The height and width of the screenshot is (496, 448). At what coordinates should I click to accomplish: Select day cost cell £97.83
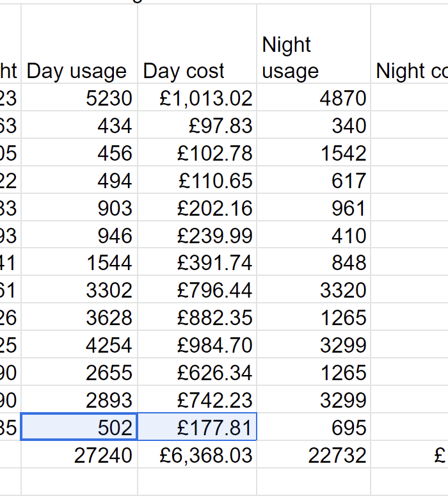pyautogui.click(x=197, y=125)
